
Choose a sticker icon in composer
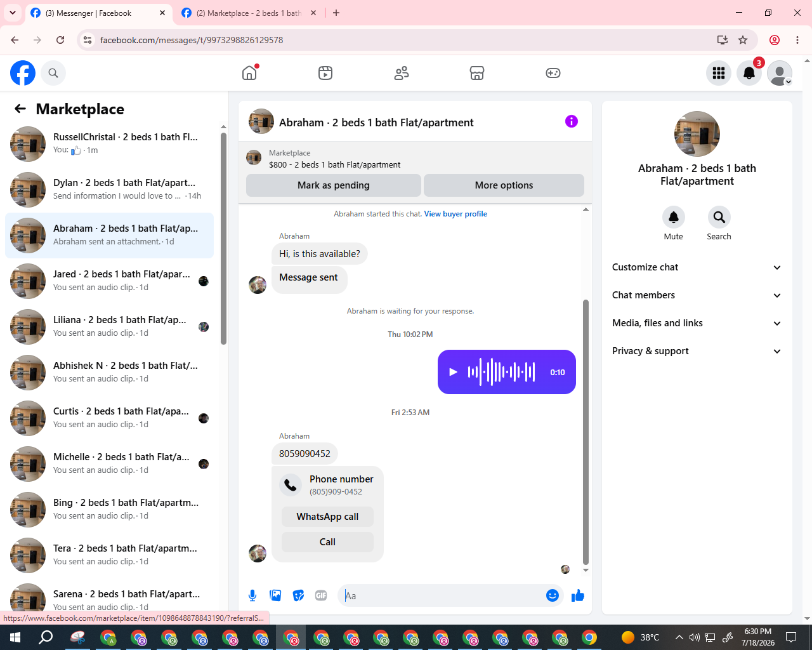point(298,595)
